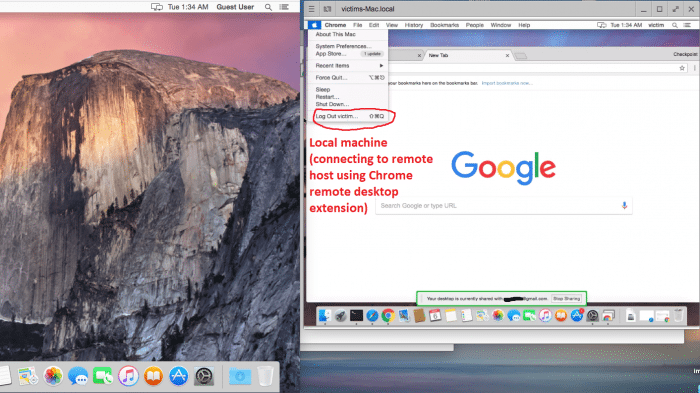Viewport: 700px width, 393px height.
Task: Open System Preferences in remote dock
Action: pyautogui.click(x=592, y=316)
